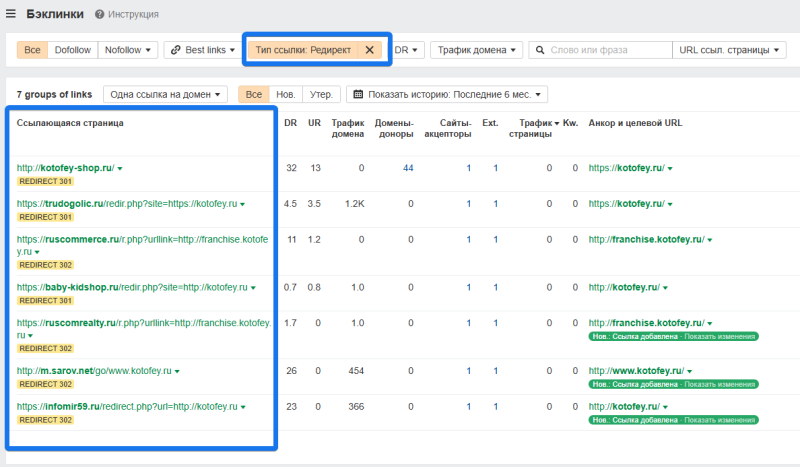Open the Dofollow filter dropdown
The height and width of the screenshot is (467, 800).
tap(72, 50)
